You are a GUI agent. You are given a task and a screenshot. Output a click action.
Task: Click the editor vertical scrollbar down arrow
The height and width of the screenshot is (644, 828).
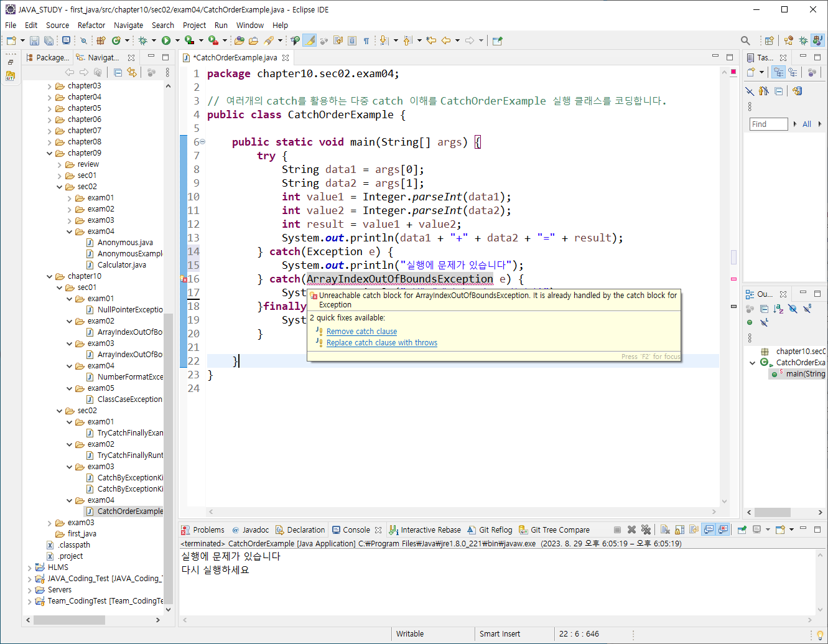pyautogui.click(x=724, y=502)
